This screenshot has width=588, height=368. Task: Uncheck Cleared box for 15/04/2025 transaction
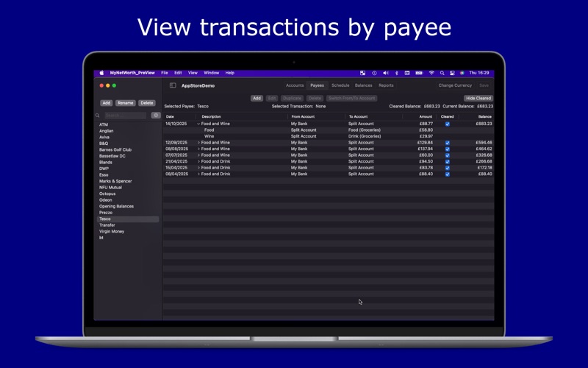448,168
